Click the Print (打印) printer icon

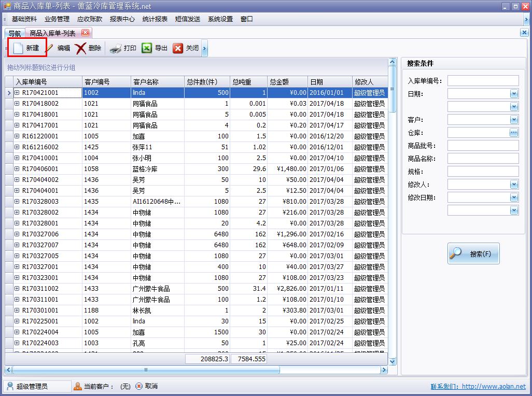[x=116, y=48]
